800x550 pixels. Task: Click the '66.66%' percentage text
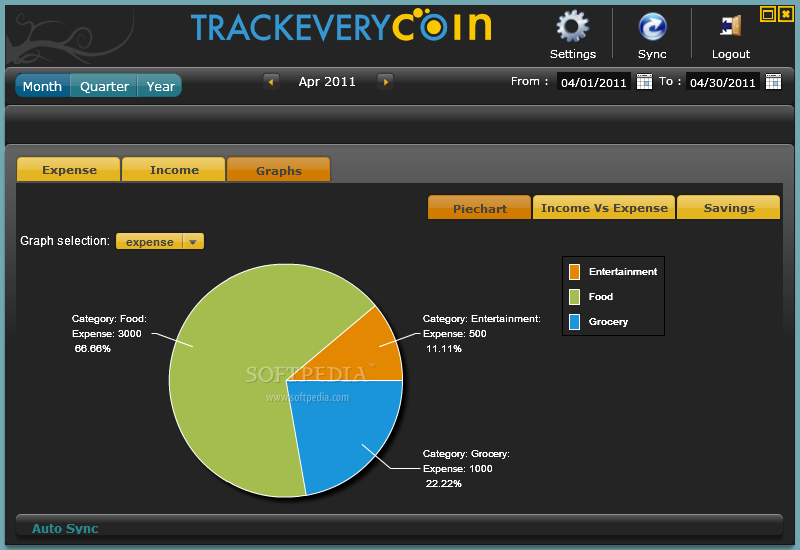(92, 348)
